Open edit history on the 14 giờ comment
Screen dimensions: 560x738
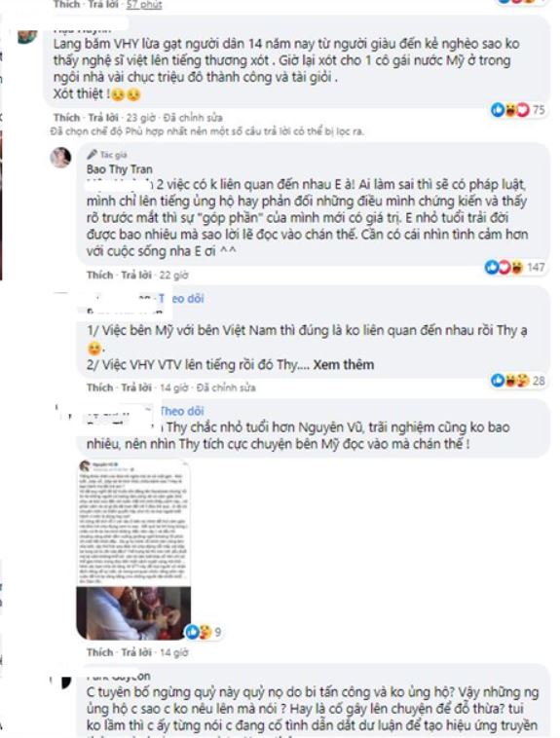pos(226,387)
